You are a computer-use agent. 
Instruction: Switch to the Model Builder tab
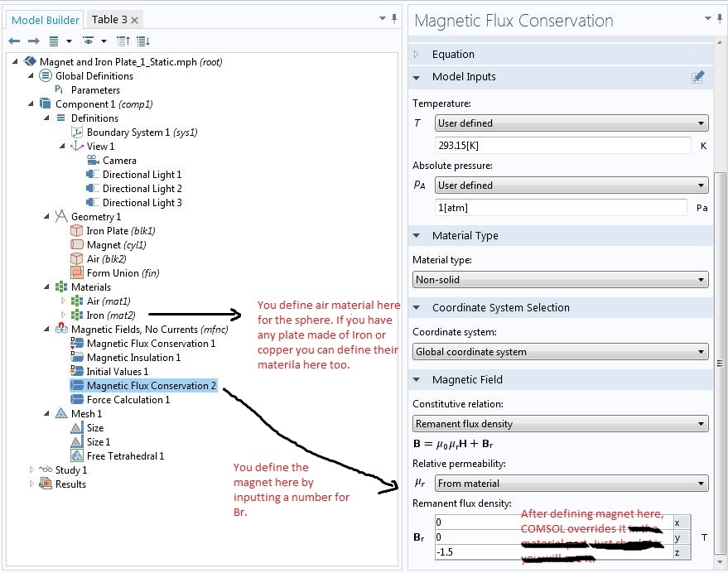coord(46,19)
